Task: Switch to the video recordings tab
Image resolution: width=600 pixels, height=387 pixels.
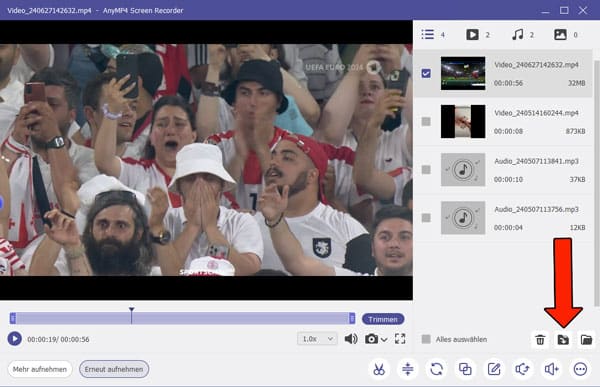Action: (x=472, y=35)
